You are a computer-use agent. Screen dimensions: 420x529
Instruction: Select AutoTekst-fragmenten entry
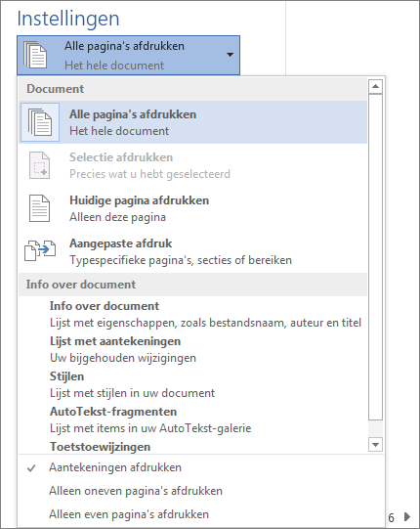coord(192,419)
